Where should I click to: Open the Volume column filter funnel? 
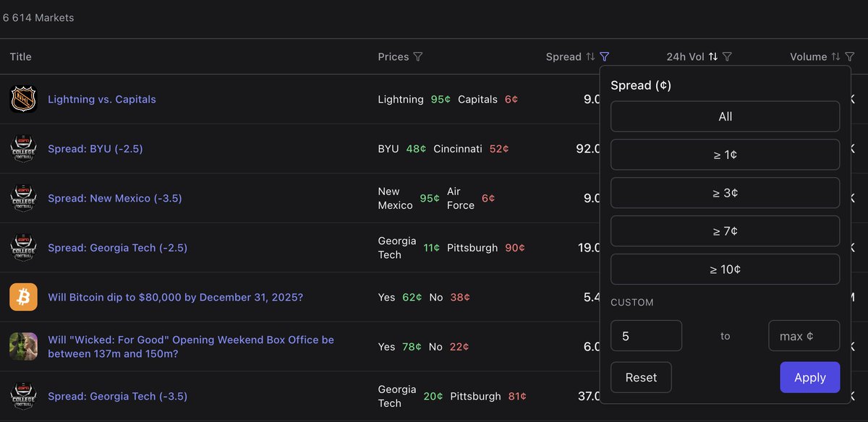point(850,57)
